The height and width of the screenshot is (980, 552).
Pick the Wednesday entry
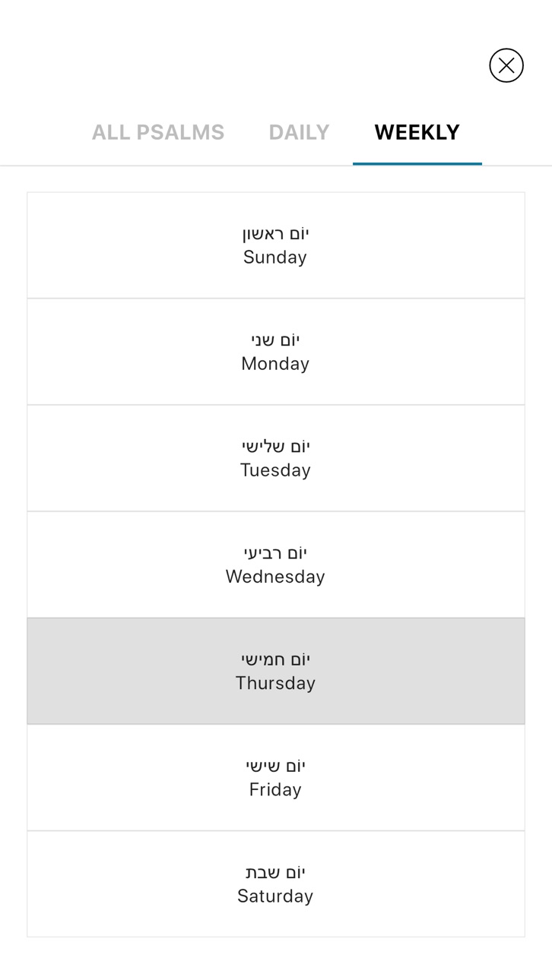click(276, 564)
